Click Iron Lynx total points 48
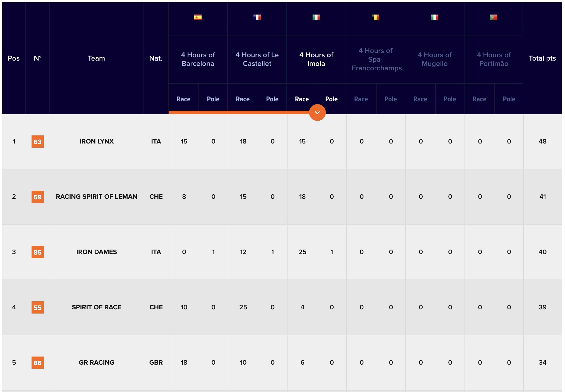This screenshot has width=565, height=392. [543, 141]
